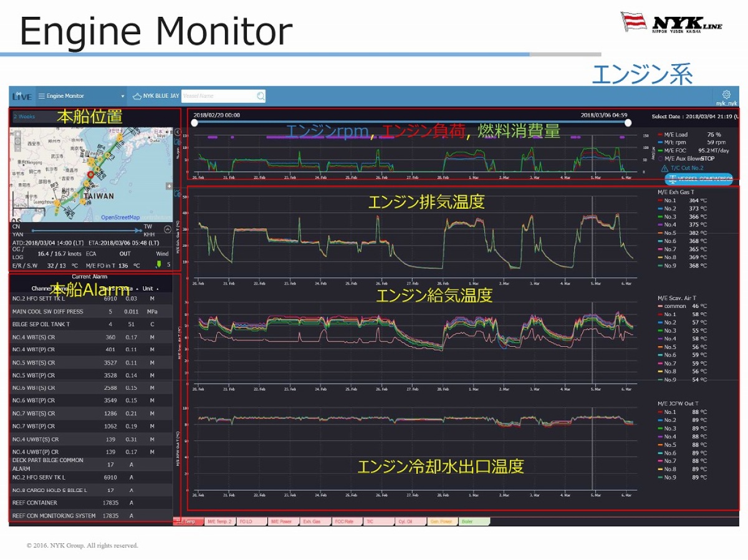Open the OpenStreetMap attribution link
This screenshot has width=748, height=560.
(x=120, y=218)
